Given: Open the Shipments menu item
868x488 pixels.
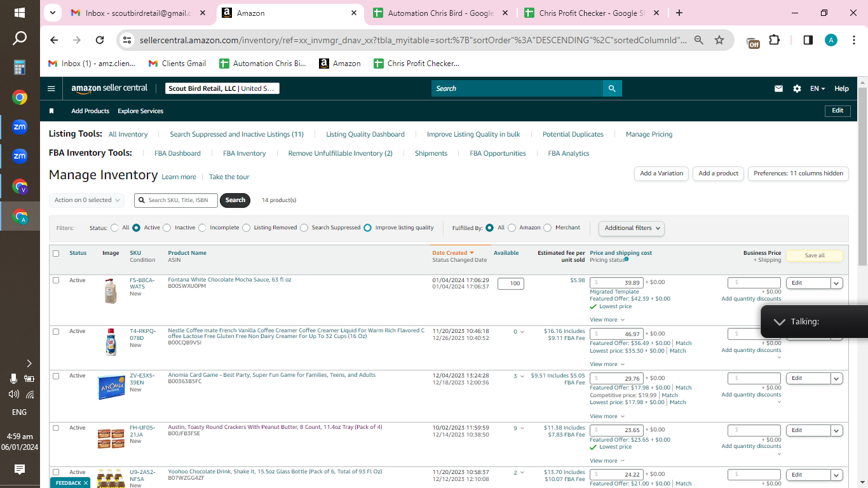Looking at the screenshot, I should pyautogui.click(x=431, y=154).
